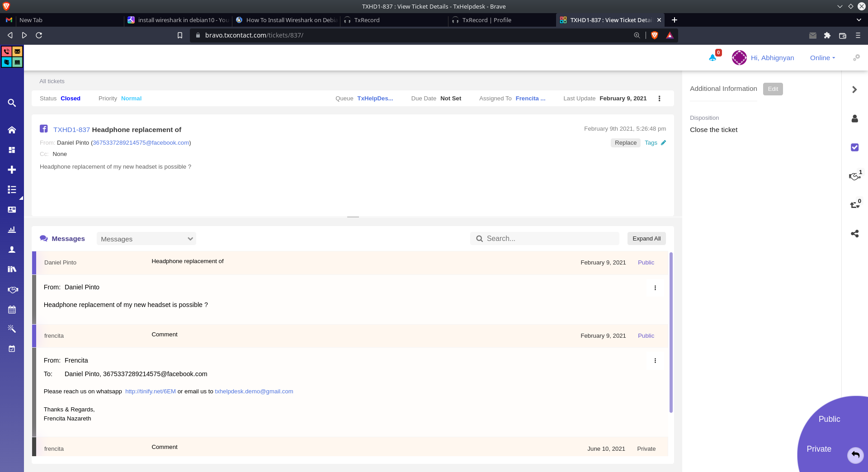
Task: Click the share icon in right panel
Action: (854, 234)
